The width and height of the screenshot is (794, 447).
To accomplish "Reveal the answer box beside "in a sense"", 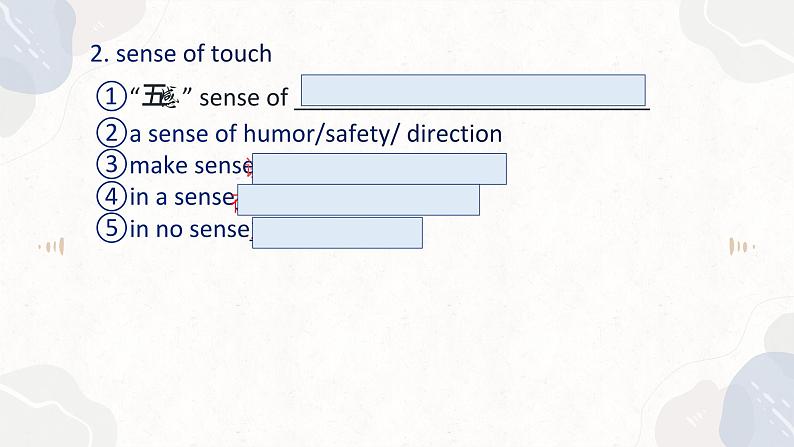I will pyautogui.click(x=358, y=200).
